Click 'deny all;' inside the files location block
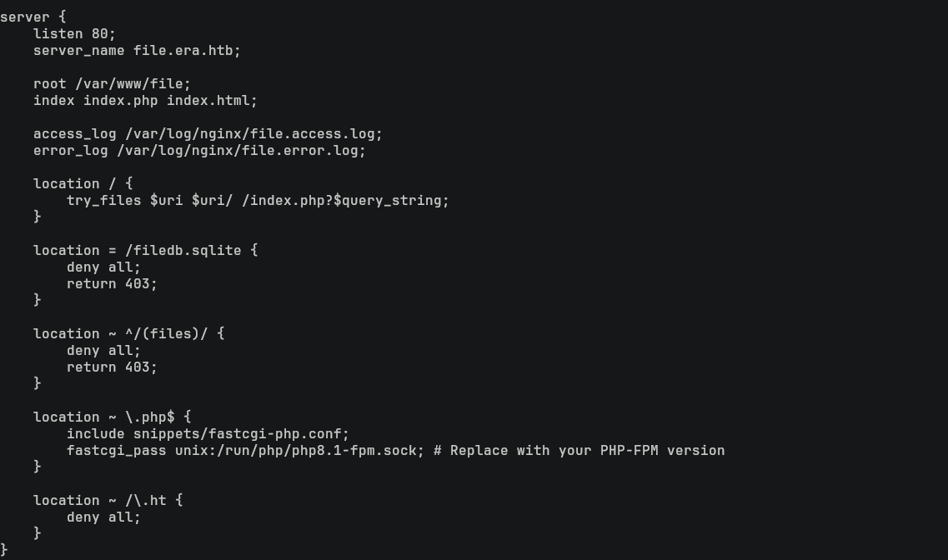The height and width of the screenshot is (560, 948). (x=103, y=350)
